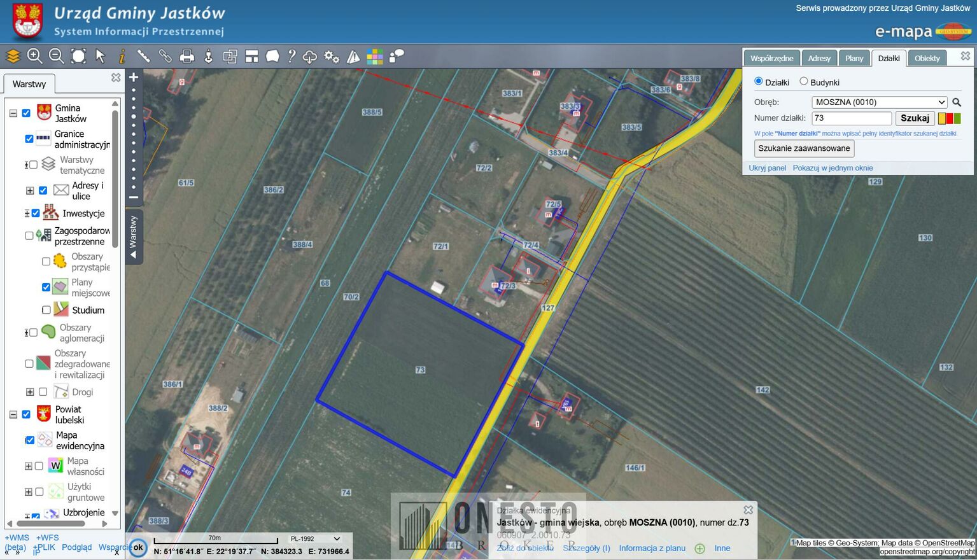Expand the Drogi layer group

coord(30,392)
